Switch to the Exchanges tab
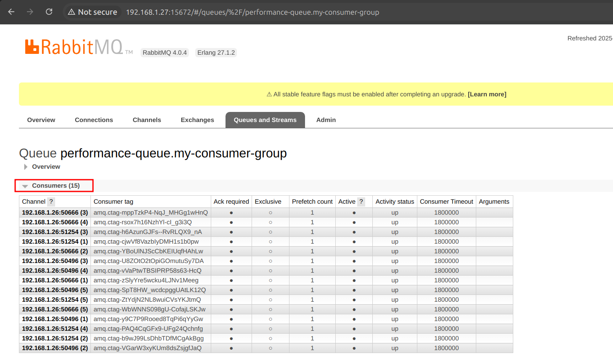 point(197,120)
